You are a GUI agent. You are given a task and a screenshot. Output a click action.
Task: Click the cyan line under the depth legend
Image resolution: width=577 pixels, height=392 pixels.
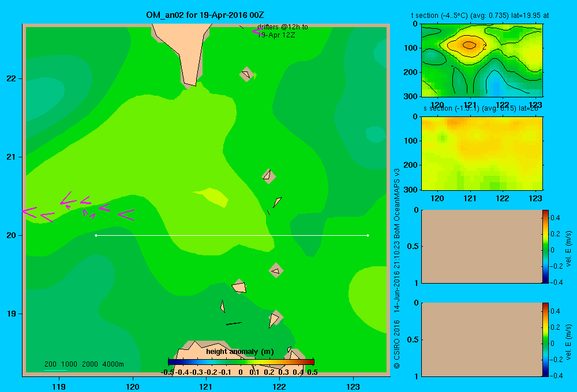pos(55,370)
